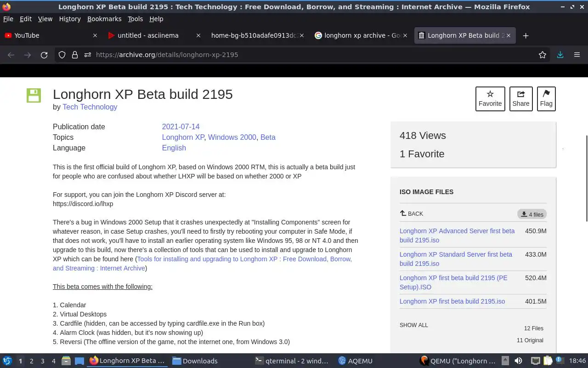
Task: Download Longhorn XP first beta build 2195.iso
Action: (452, 301)
